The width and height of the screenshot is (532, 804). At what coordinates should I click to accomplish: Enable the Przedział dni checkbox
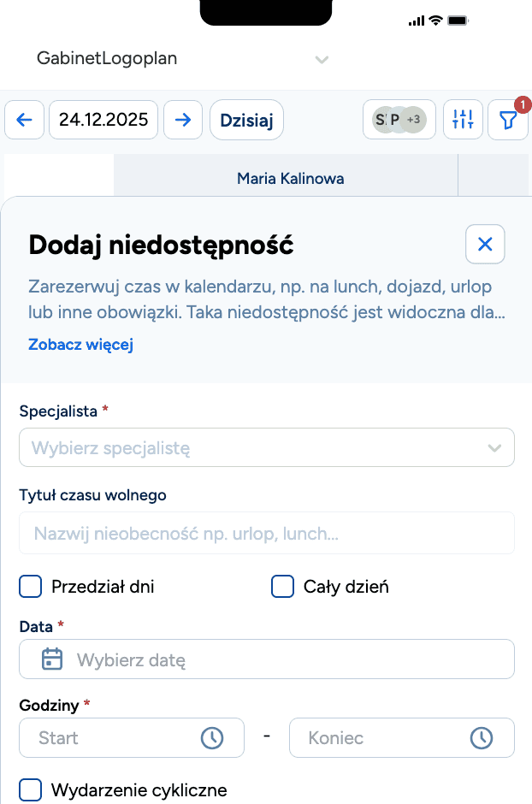coord(30,587)
